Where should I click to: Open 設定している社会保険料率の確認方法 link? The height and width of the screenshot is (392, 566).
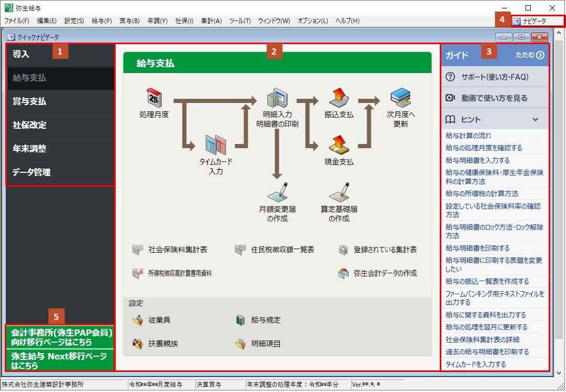click(x=493, y=210)
